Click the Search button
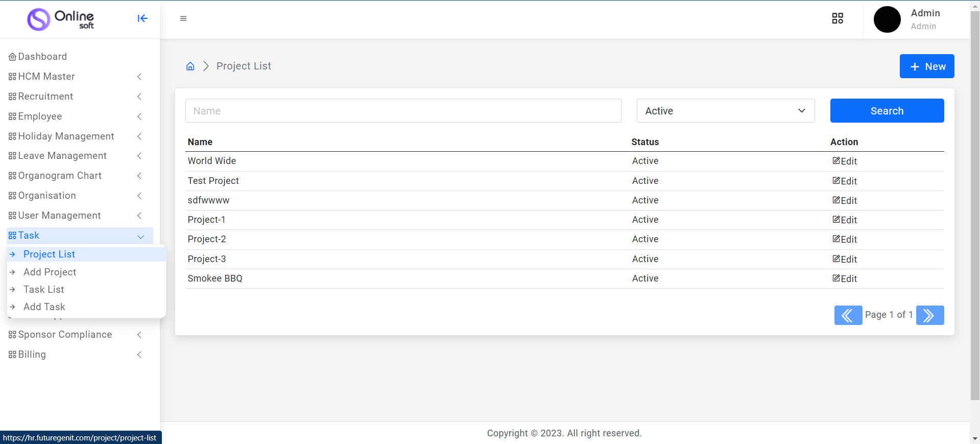The height and width of the screenshot is (444, 980). pos(887,111)
